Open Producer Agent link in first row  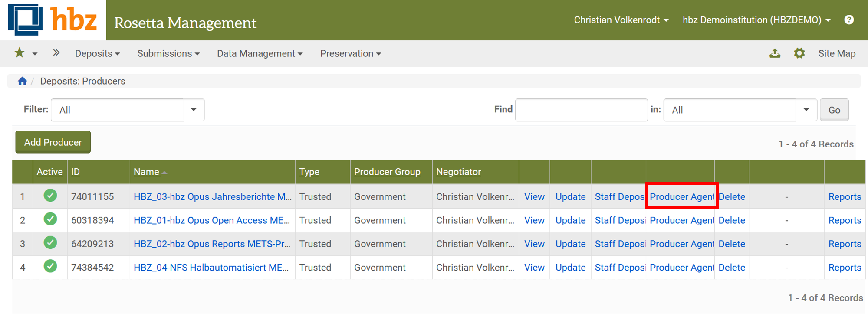681,197
